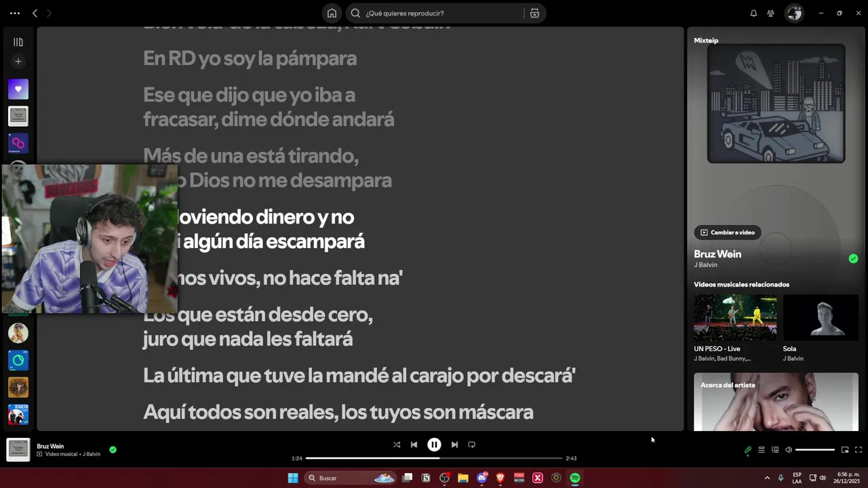Toggle shuffle playback

point(397,445)
